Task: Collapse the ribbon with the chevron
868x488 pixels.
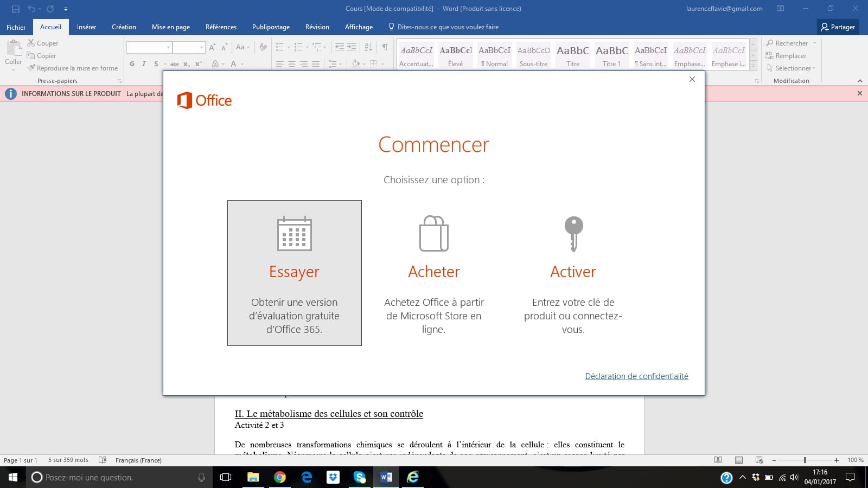Action: click(x=860, y=81)
